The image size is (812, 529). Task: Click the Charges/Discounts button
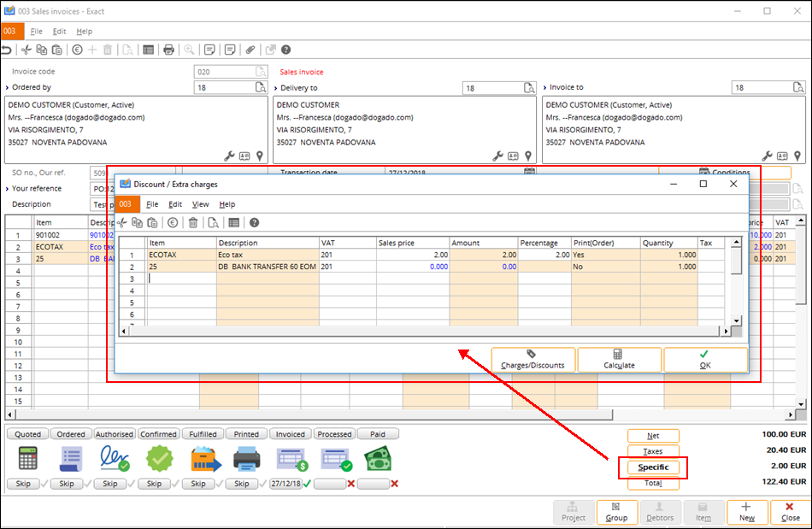point(533,360)
